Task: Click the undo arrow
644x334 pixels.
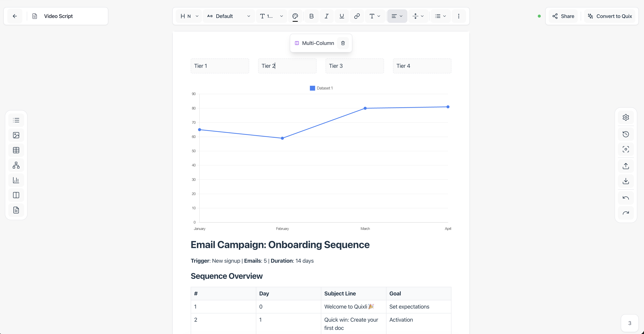Action: tap(625, 198)
